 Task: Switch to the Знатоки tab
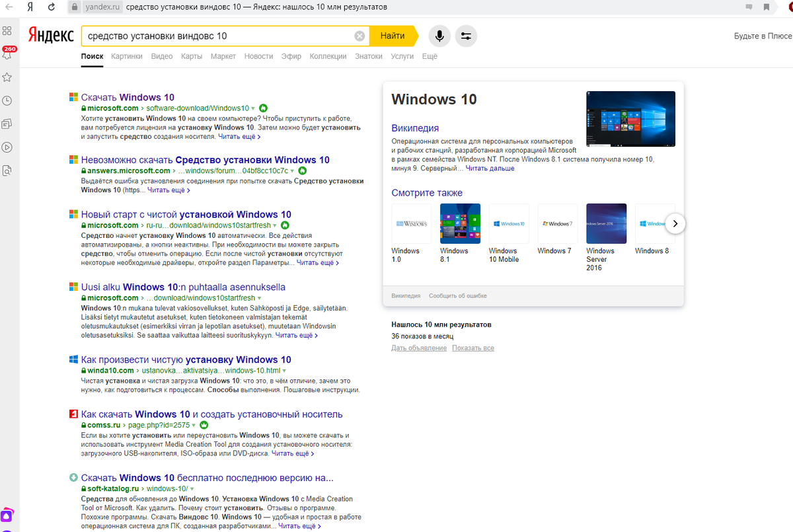point(369,57)
